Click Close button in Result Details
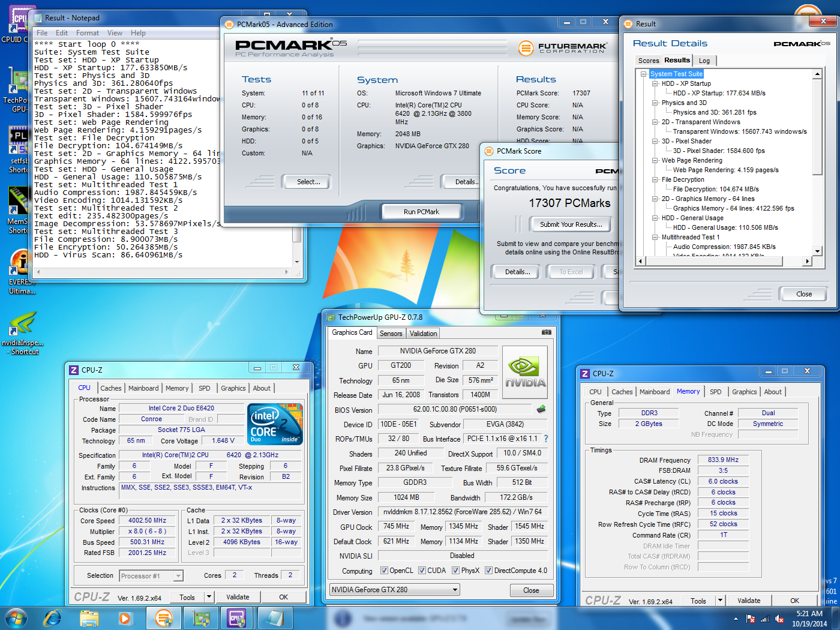The width and height of the screenshot is (840, 630). 804,294
